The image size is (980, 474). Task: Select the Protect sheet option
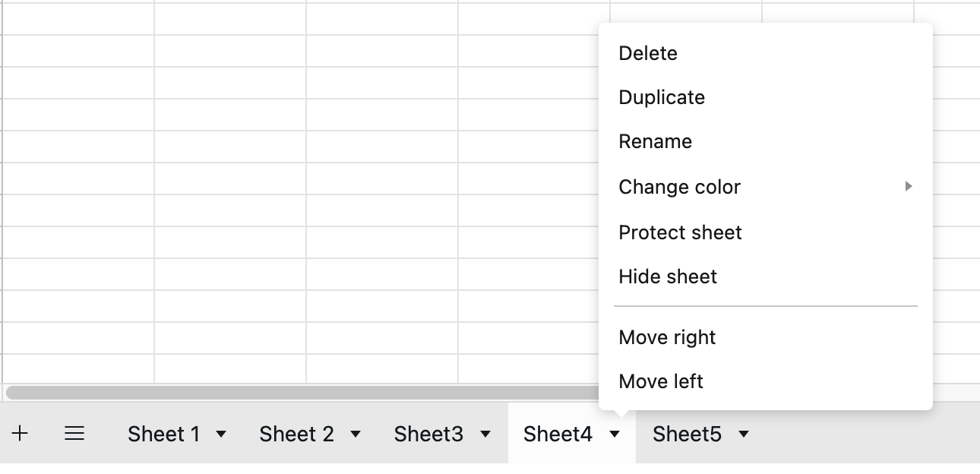click(x=681, y=232)
